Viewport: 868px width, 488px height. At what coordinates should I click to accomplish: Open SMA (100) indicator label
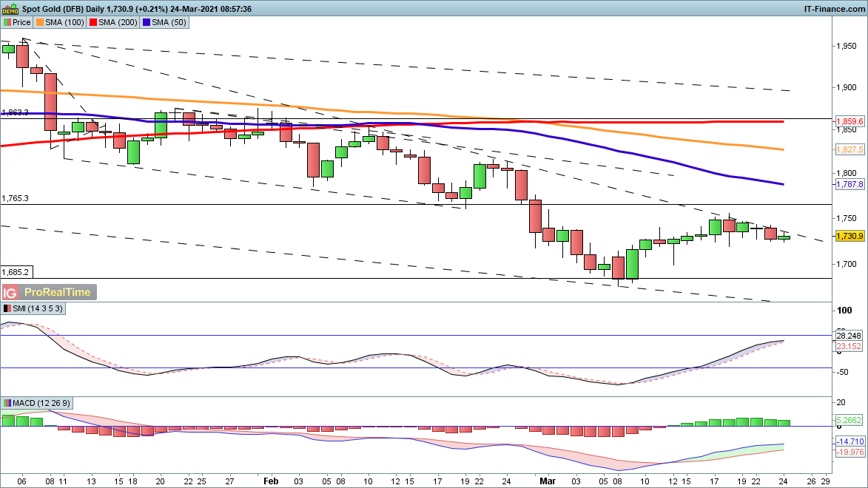click(x=64, y=23)
